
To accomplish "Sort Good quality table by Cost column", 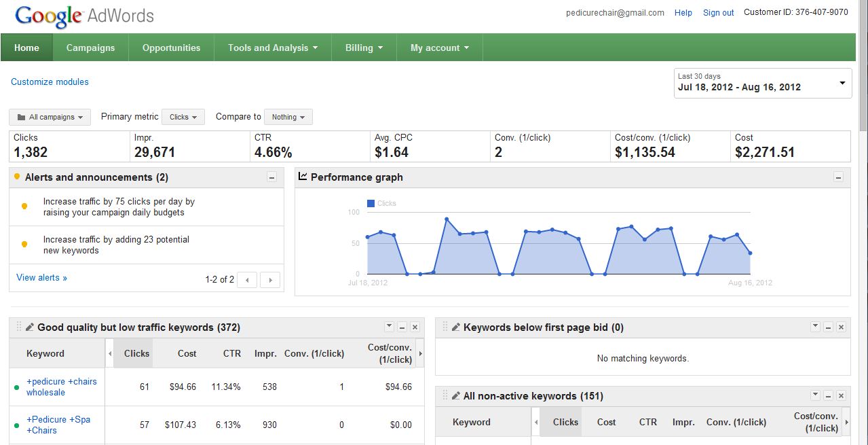I will click(x=187, y=353).
